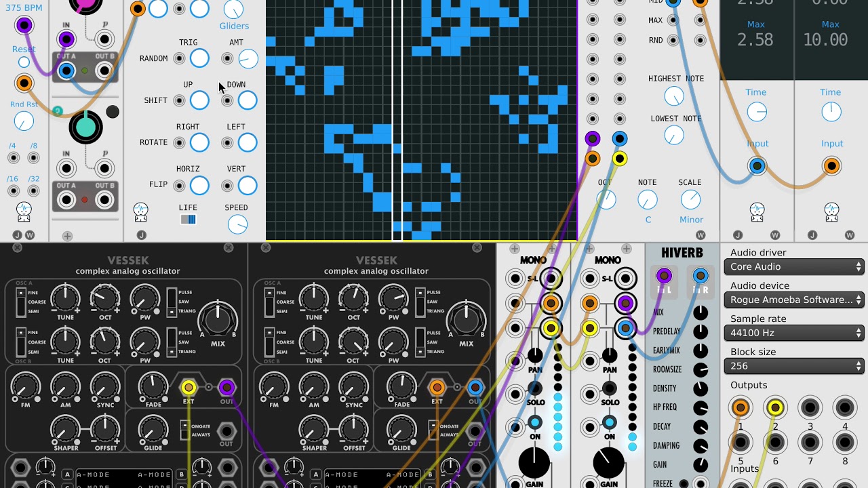Toggle the first MONO channel SOLO button
Image resolution: width=868 pixels, height=488 pixels.
click(535, 388)
